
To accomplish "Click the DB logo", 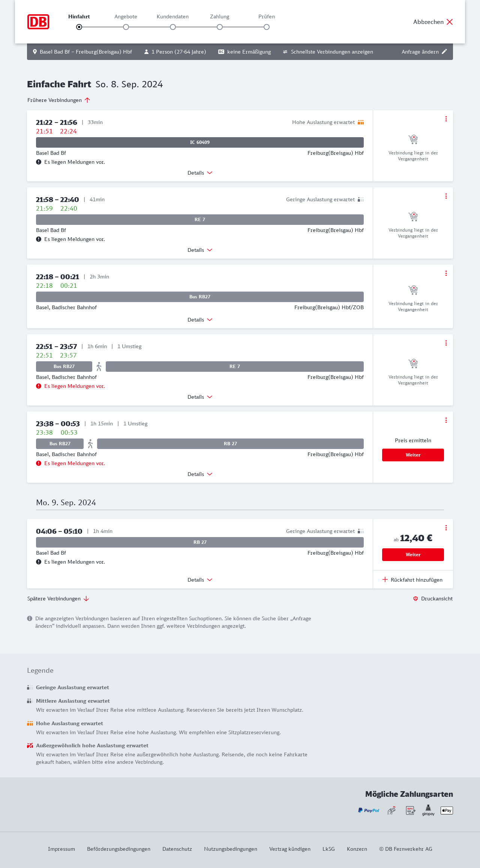I will (38, 22).
